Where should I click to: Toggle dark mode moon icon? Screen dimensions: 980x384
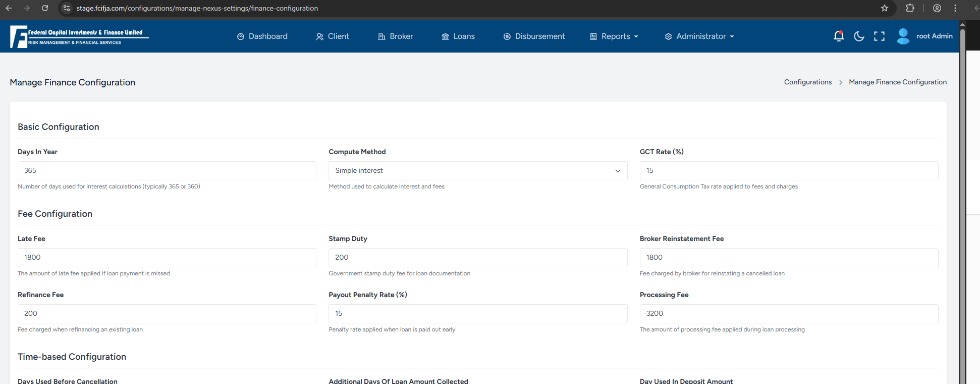tap(859, 36)
